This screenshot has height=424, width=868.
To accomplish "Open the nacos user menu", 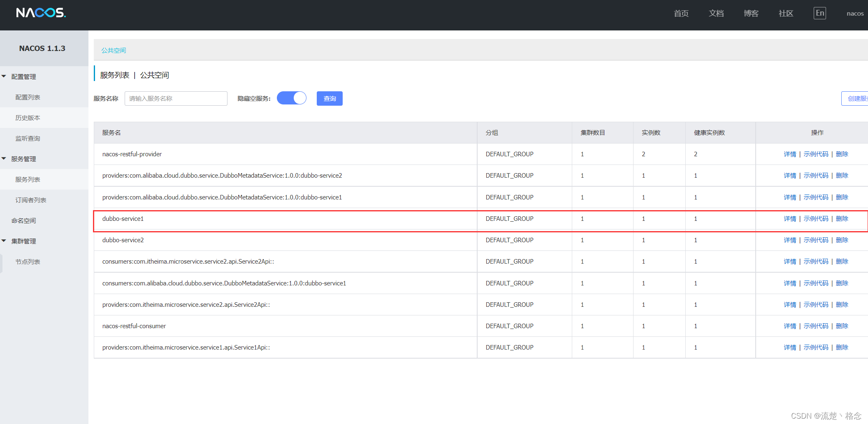I will tap(855, 14).
